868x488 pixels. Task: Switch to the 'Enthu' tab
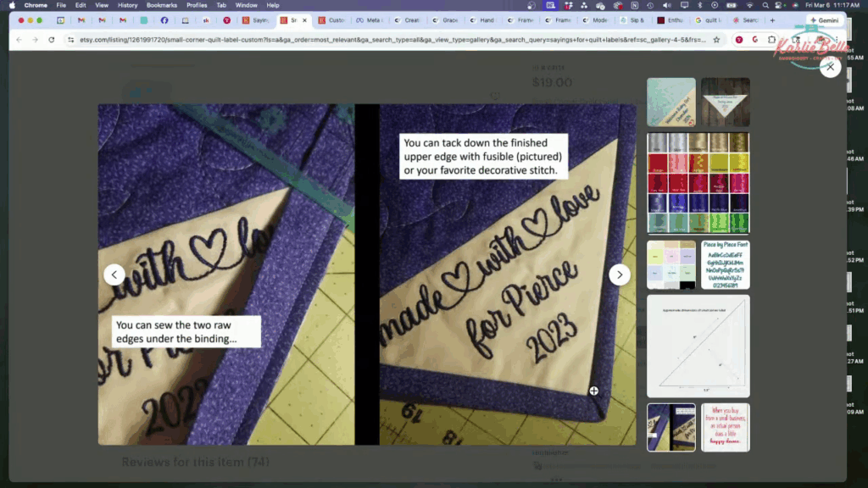click(670, 20)
